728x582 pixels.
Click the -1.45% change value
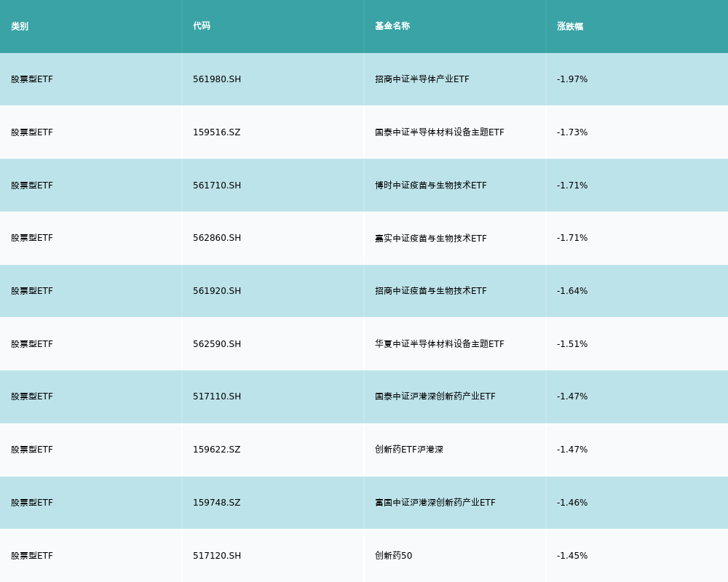pos(572,556)
